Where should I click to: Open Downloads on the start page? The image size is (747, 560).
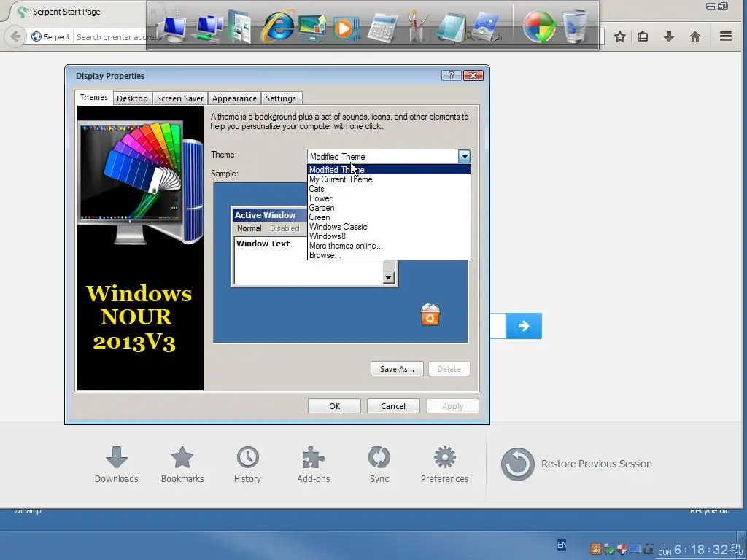pyautogui.click(x=116, y=464)
